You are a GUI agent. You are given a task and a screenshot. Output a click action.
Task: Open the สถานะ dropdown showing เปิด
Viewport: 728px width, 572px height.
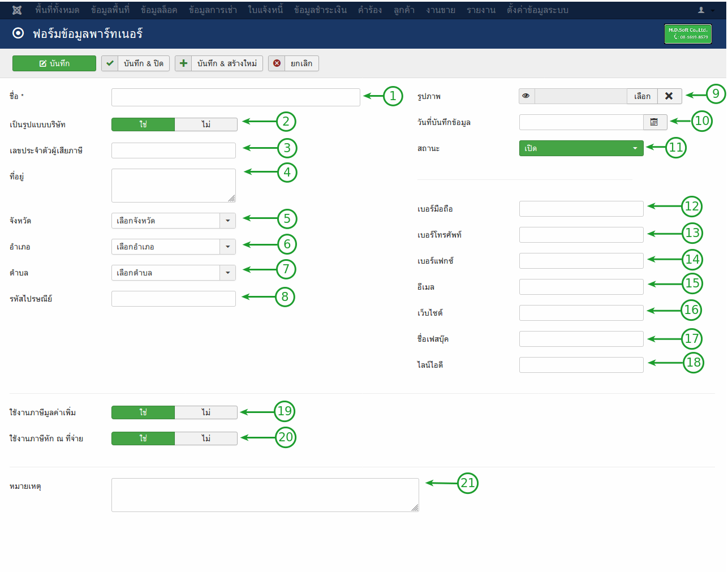[x=581, y=148]
